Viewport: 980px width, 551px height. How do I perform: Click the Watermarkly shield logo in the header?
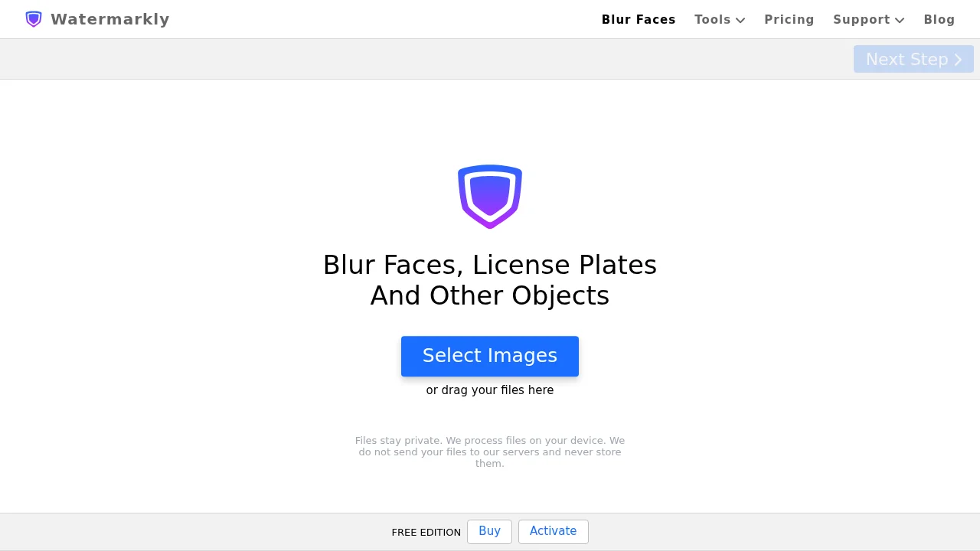pos(33,19)
